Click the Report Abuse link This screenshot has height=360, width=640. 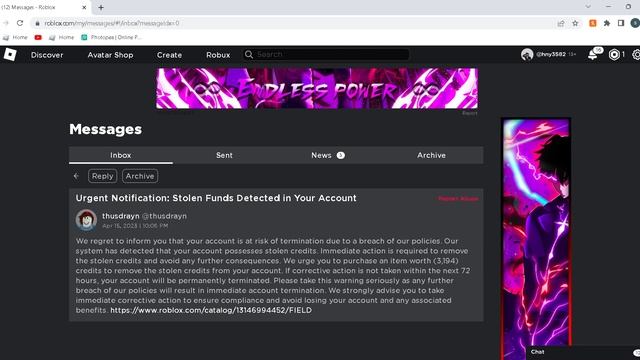point(458,199)
